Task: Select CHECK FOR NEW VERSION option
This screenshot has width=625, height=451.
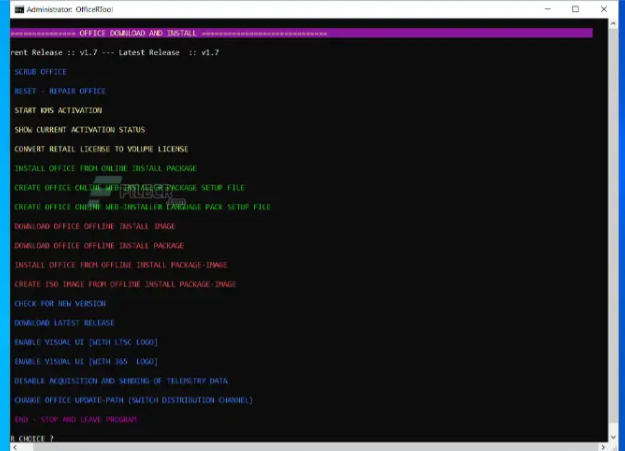Action: (60, 303)
